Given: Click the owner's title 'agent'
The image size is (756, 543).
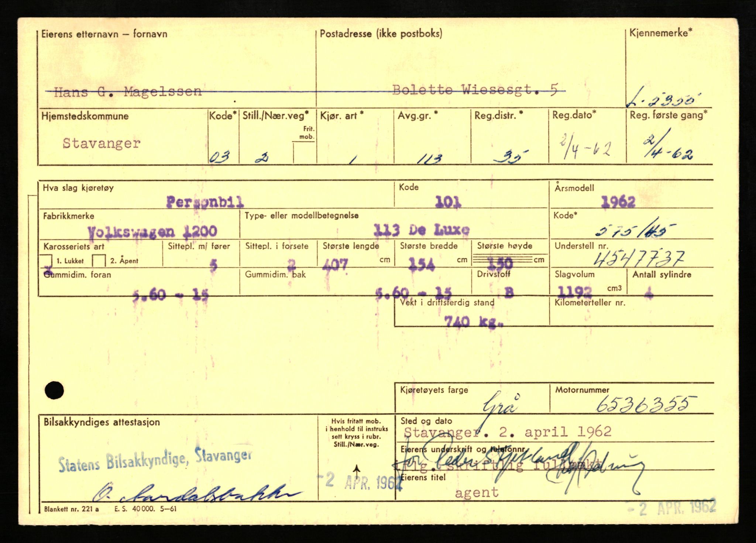Looking at the screenshot, I should tap(477, 492).
